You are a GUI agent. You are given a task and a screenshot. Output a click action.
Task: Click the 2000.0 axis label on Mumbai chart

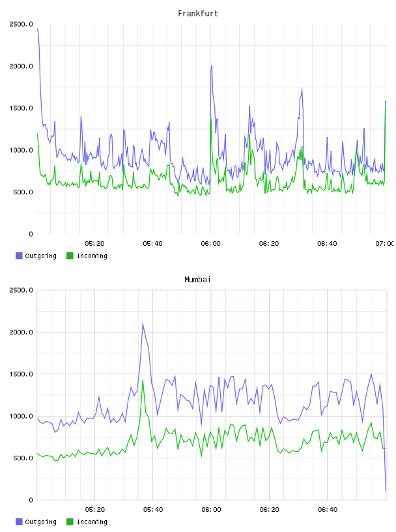(21, 332)
